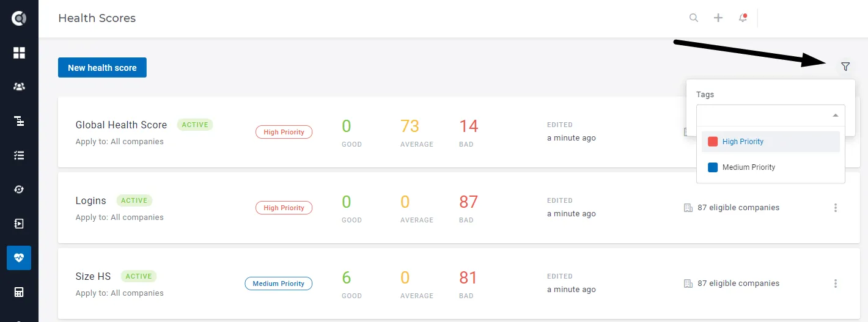The image size is (868, 322).
Task: Click building icon beside Logins eligible companies
Action: [688, 208]
